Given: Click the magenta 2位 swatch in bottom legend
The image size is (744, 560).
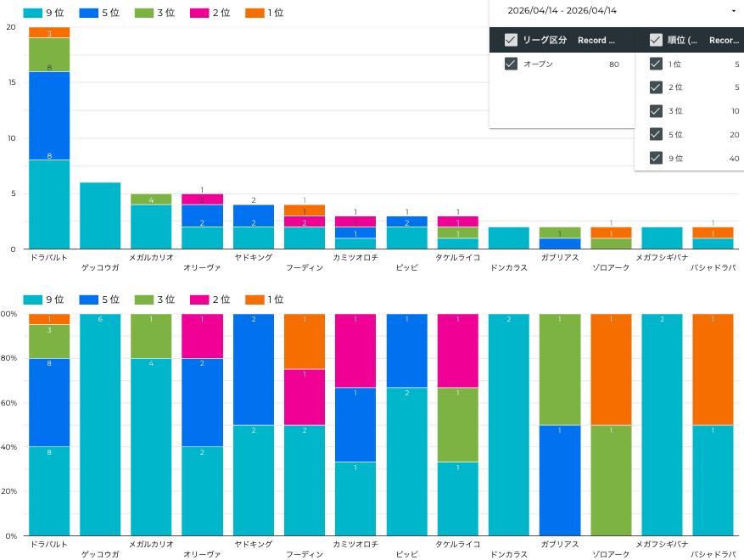Looking at the screenshot, I should 199,300.
